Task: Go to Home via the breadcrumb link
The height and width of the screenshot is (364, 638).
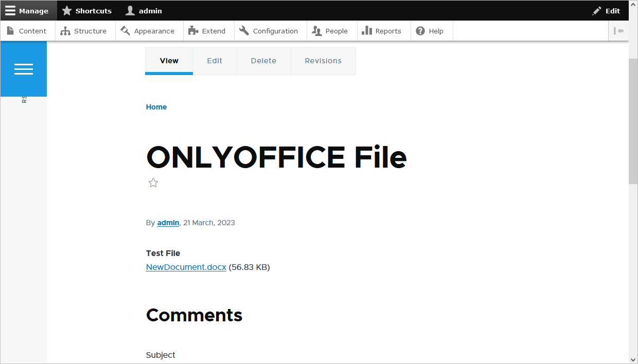Action: point(156,106)
